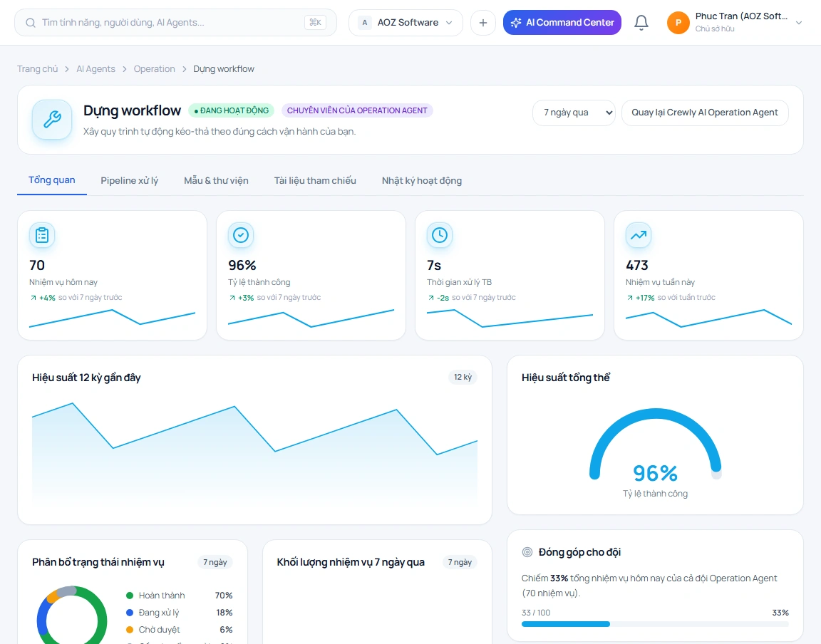Click Quay lại Crewly AI Operation Agent
This screenshot has height=644, width=821.
[704, 113]
